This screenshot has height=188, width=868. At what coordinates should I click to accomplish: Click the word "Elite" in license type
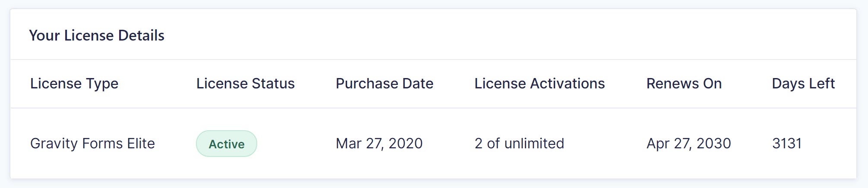point(141,143)
